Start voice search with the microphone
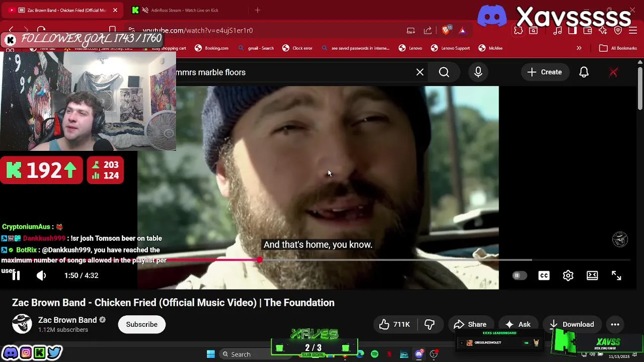Viewport: 644px width, 362px height. click(478, 72)
